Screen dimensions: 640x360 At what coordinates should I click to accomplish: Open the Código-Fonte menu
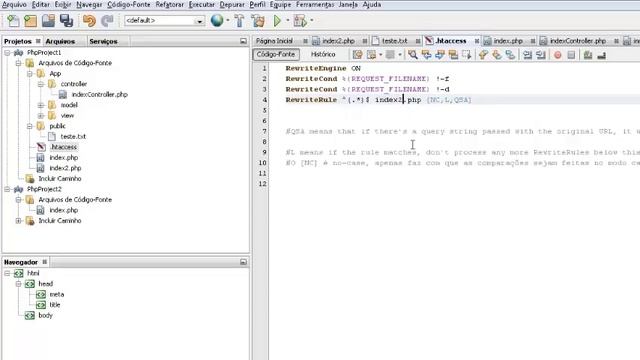tap(129, 4)
